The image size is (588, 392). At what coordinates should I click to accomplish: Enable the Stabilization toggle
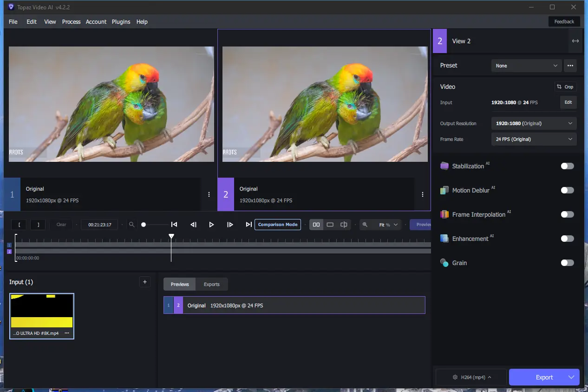tap(567, 166)
